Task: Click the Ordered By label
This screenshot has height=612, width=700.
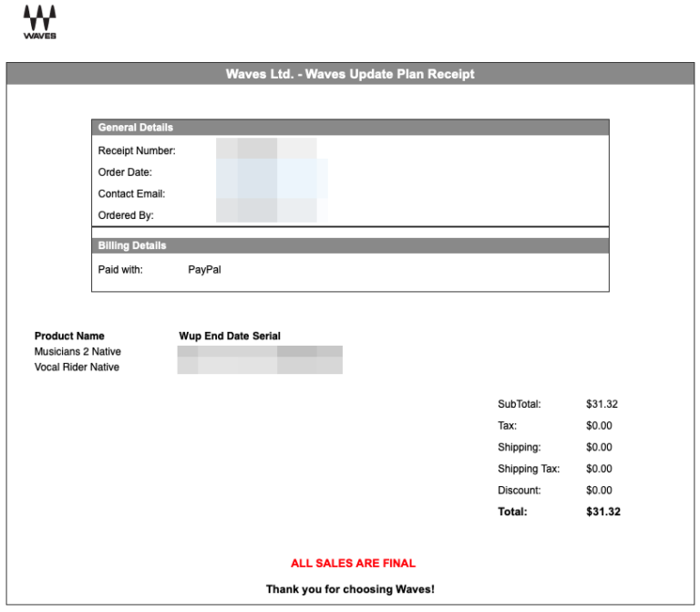Action: point(126,216)
